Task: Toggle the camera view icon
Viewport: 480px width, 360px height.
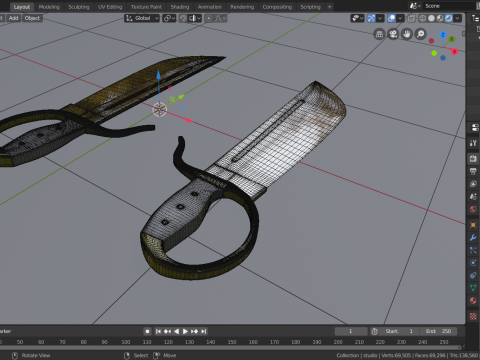Action: (393, 34)
